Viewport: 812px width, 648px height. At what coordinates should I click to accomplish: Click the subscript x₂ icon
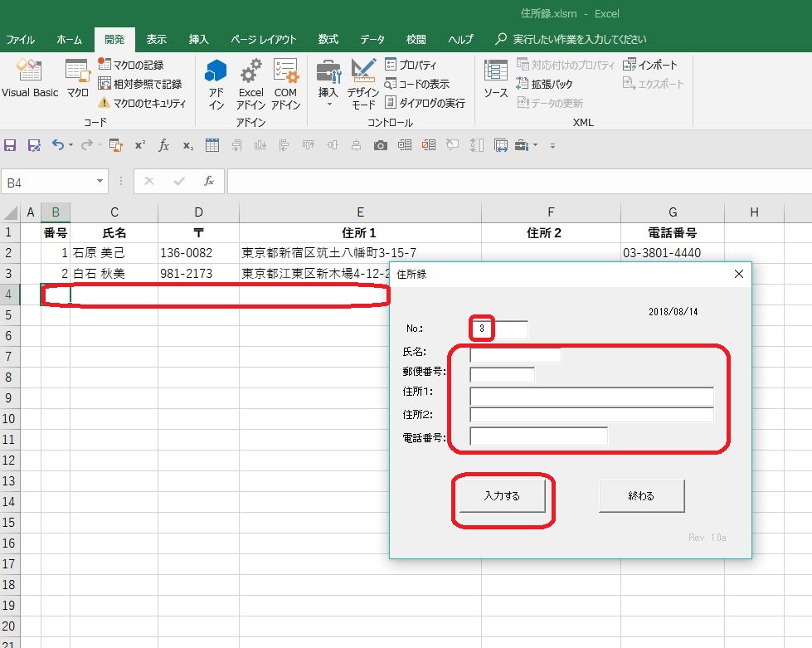point(188,145)
